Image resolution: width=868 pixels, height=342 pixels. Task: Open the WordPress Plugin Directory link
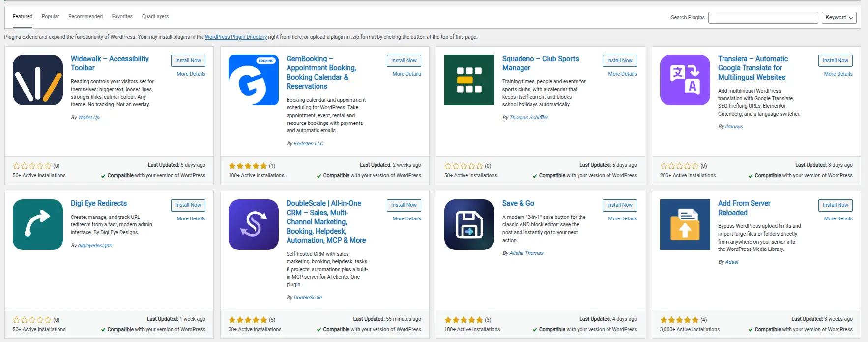[x=236, y=37]
